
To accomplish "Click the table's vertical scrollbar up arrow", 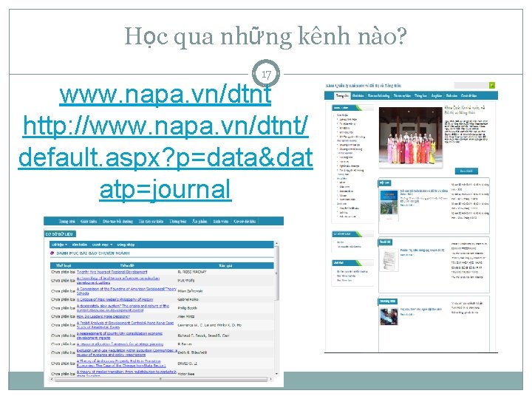I will (x=276, y=243).
